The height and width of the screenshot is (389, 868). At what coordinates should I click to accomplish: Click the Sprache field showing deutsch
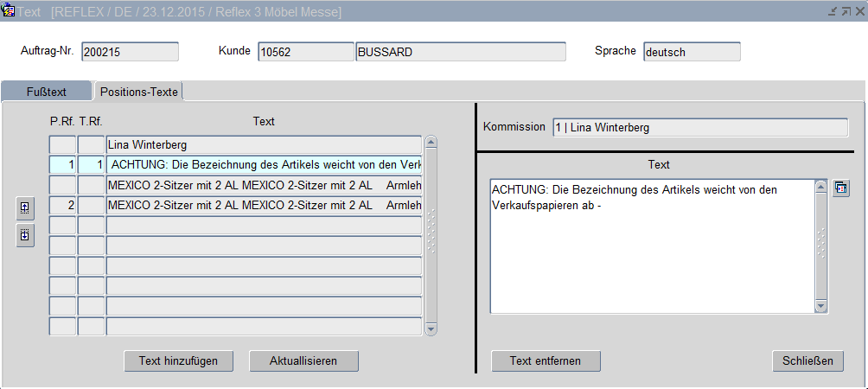[x=692, y=52]
